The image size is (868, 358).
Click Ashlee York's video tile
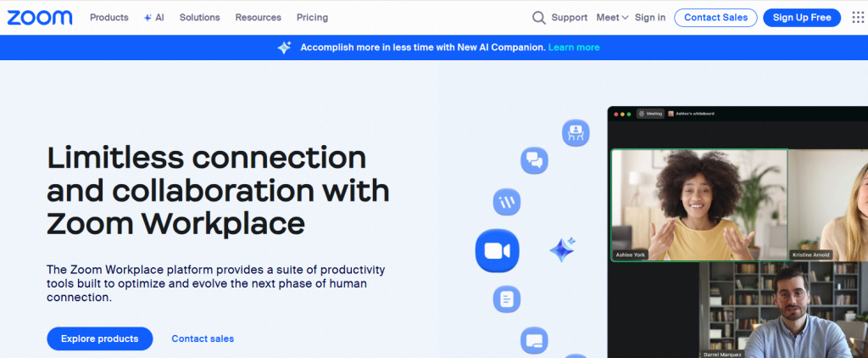tap(699, 205)
